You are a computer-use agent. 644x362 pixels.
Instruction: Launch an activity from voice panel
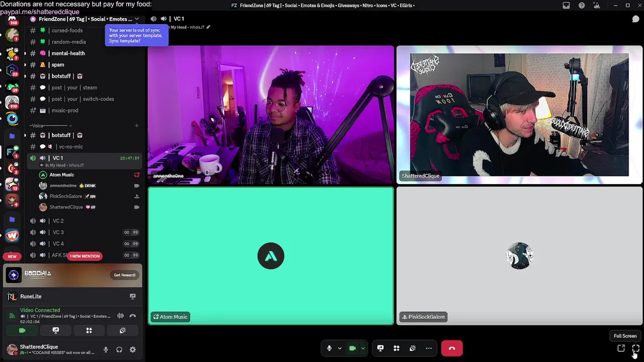[x=89, y=330]
